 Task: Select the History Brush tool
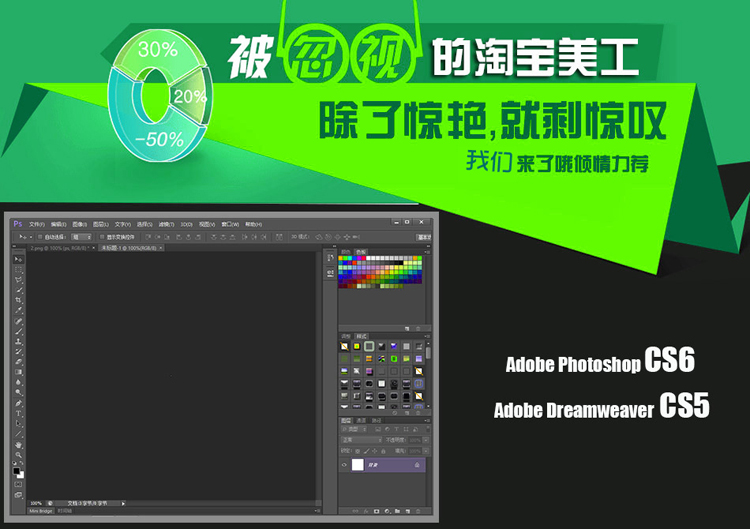click(x=18, y=352)
